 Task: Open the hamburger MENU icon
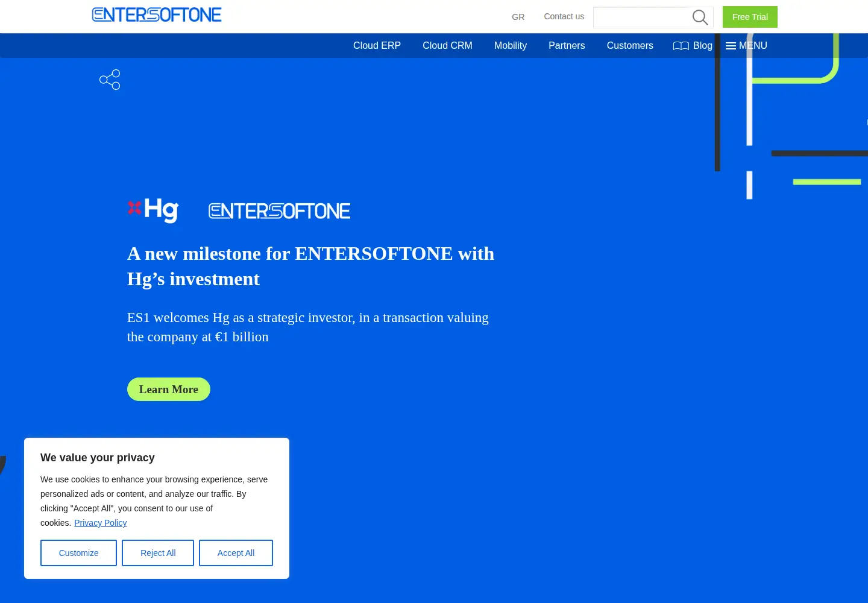coord(731,46)
